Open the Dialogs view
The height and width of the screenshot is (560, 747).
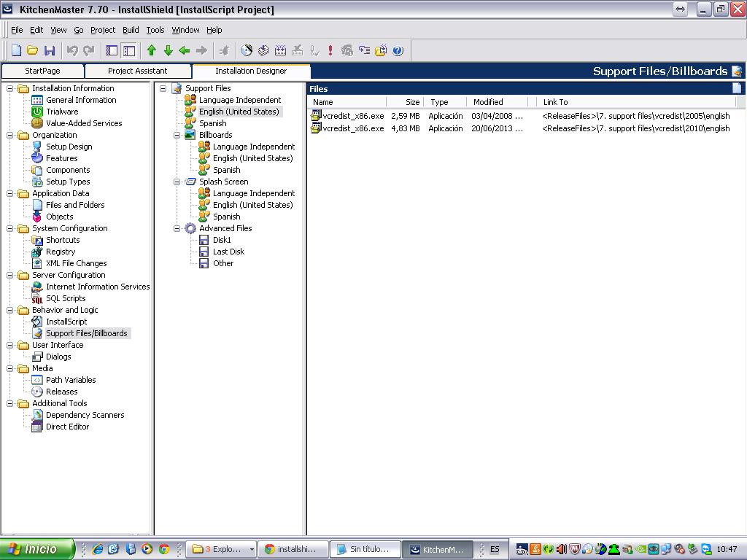58,357
